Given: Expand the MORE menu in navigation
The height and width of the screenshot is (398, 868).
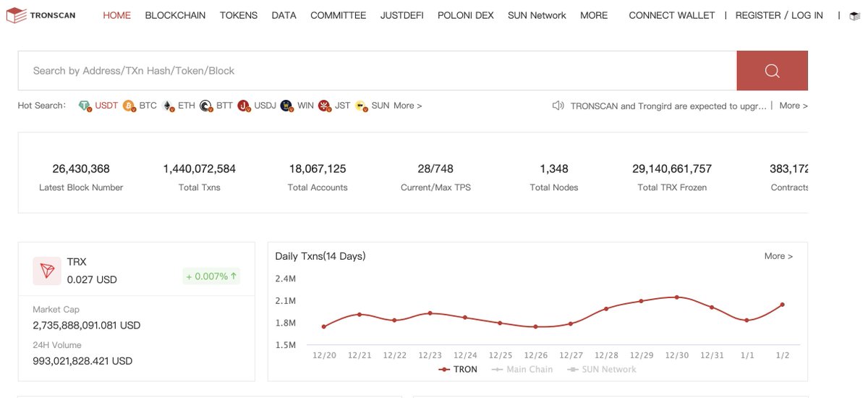Looking at the screenshot, I should [x=594, y=15].
